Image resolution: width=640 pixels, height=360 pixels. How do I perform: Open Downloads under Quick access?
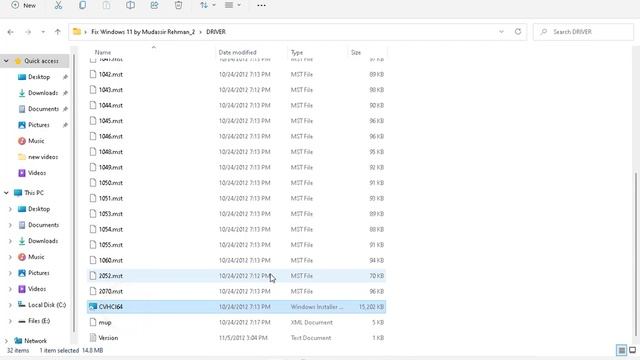(x=43, y=93)
